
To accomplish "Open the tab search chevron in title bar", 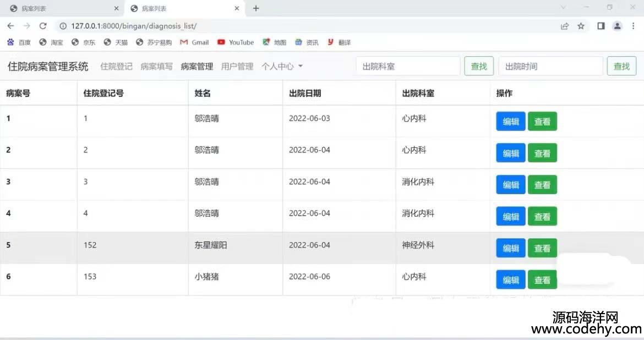I will coord(563,8).
